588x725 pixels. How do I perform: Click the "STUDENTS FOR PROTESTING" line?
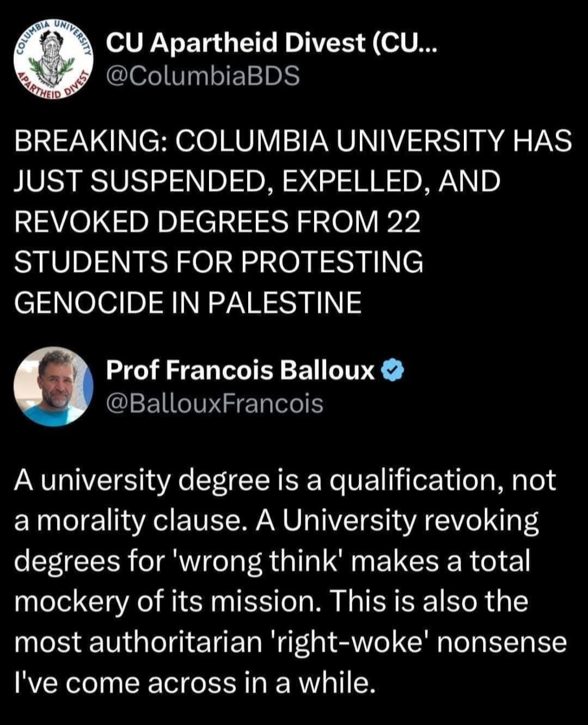(x=218, y=262)
